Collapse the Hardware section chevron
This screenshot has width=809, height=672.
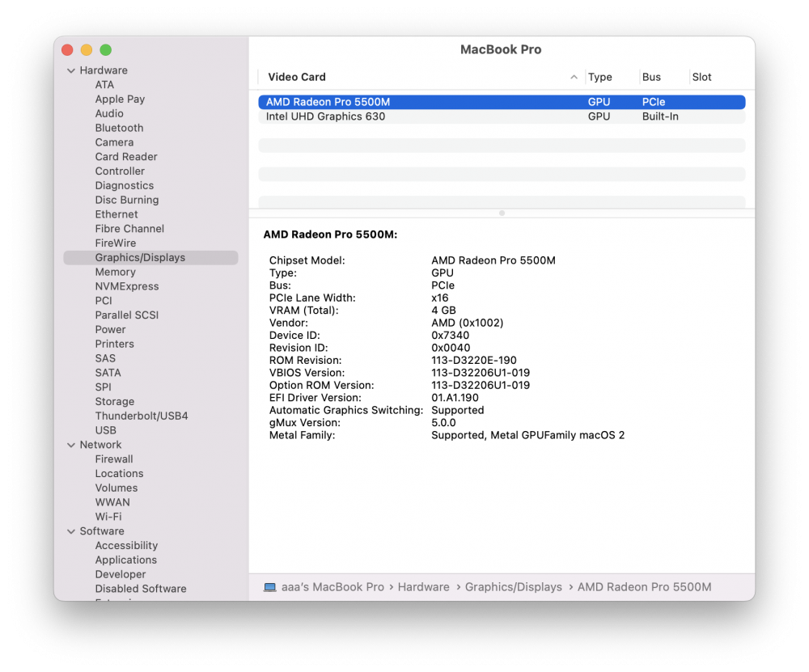(71, 70)
